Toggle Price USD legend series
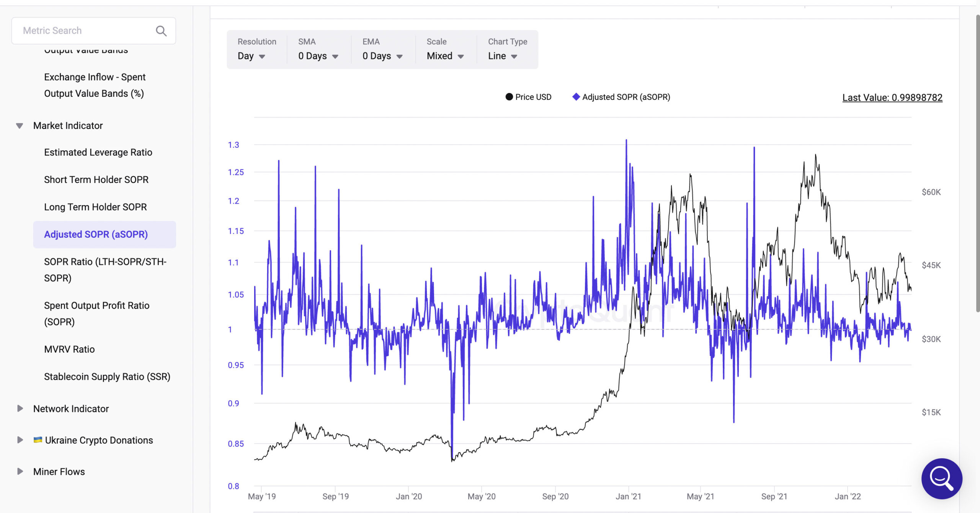Image resolution: width=980 pixels, height=513 pixels. (528, 97)
